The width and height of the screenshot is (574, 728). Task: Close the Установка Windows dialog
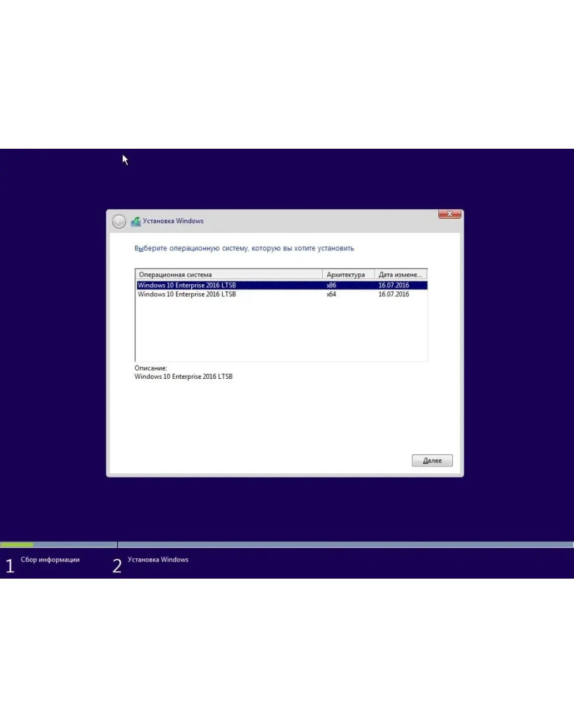[x=449, y=214]
